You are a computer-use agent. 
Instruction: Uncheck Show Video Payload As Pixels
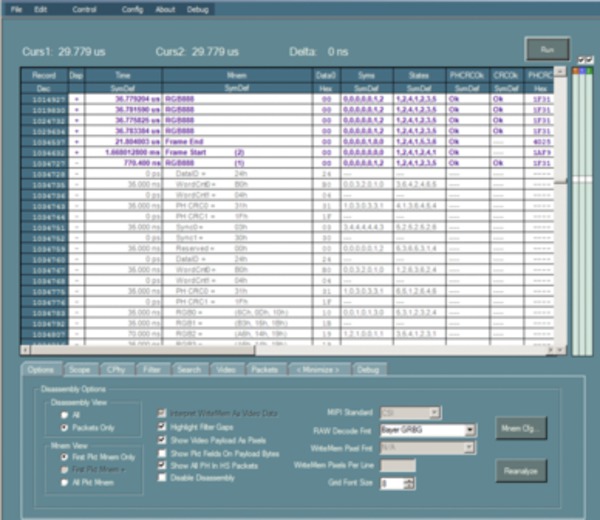163,439
